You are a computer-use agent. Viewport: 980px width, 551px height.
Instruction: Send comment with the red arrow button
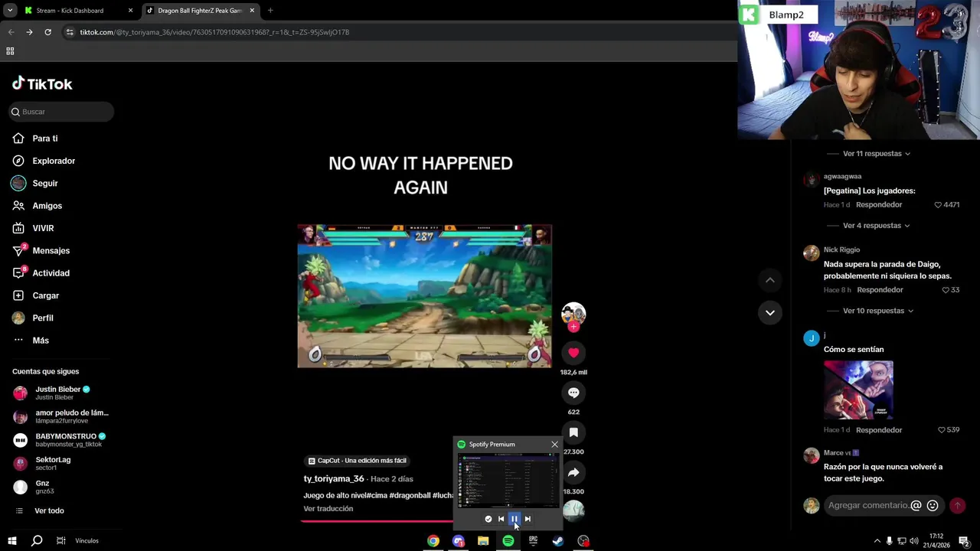pyautogui.click(x=957, y=506)
